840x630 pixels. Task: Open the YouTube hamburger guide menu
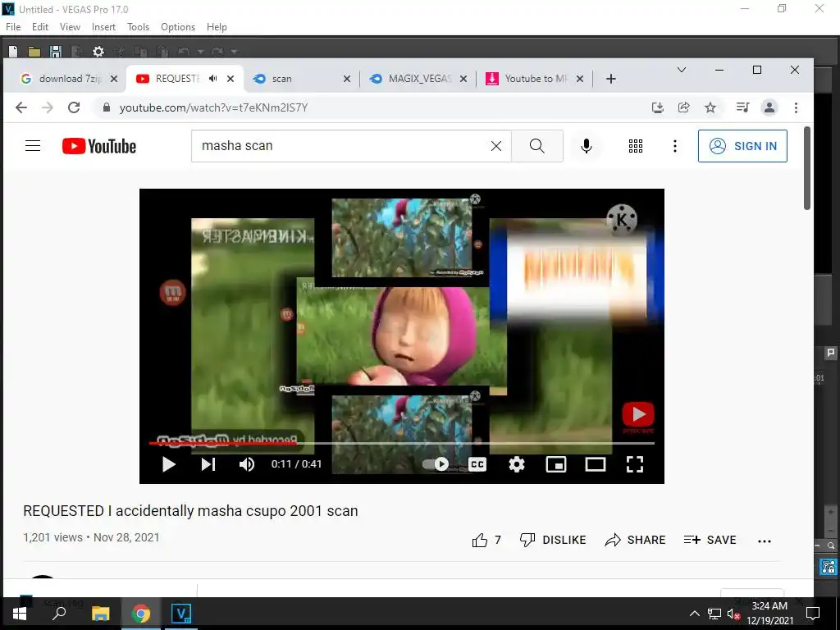[x=33, y=146]
